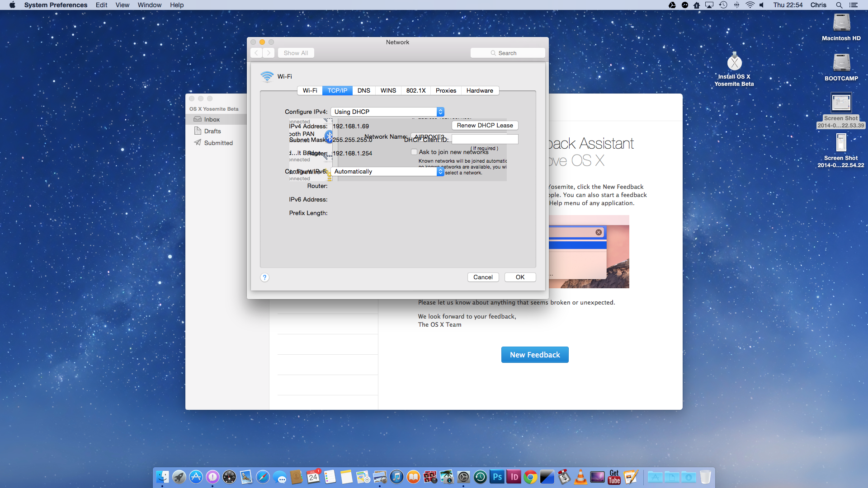Open Spotlight search in the menu bar
868x488 pixels.
[x=839, y=5]
